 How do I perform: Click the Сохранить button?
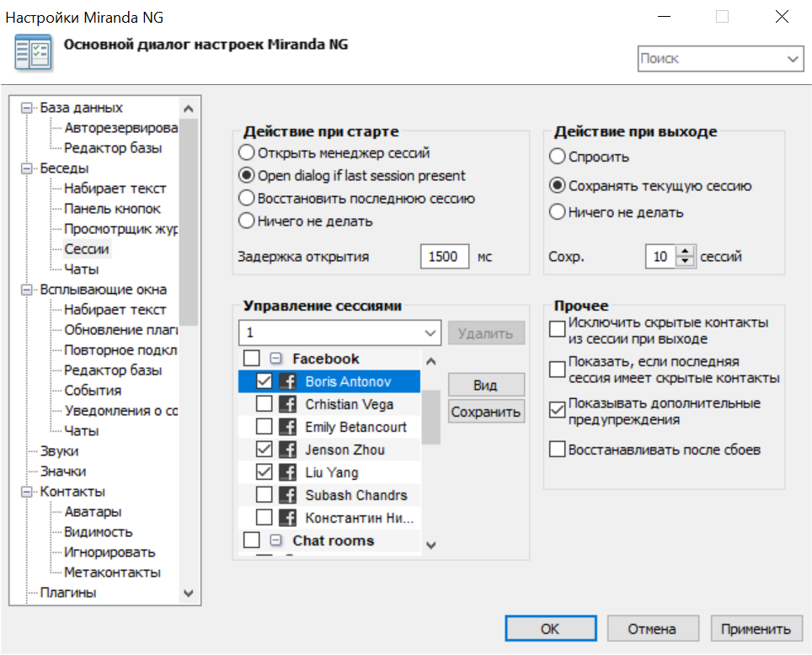pyautogui.click(x=486, y=412)
